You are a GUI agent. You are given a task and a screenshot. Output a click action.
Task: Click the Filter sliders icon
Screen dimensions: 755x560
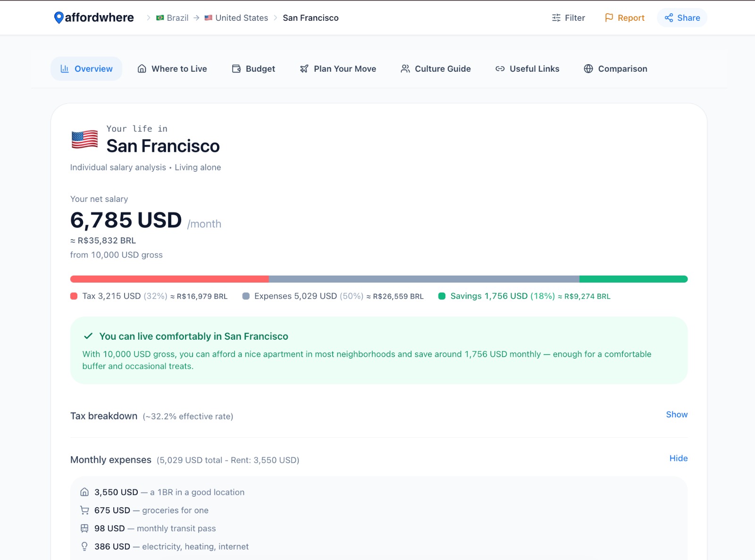click(x=556, y=18)
